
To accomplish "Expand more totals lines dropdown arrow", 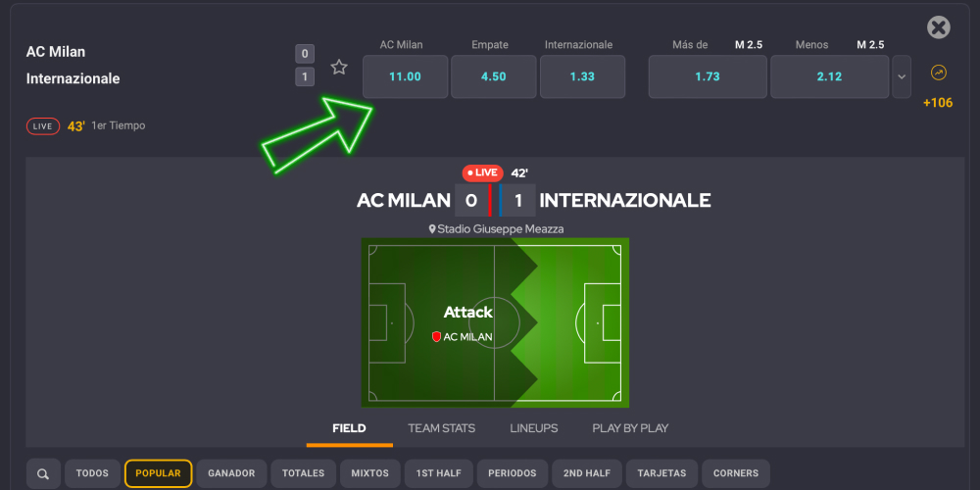I will (902, 76).
